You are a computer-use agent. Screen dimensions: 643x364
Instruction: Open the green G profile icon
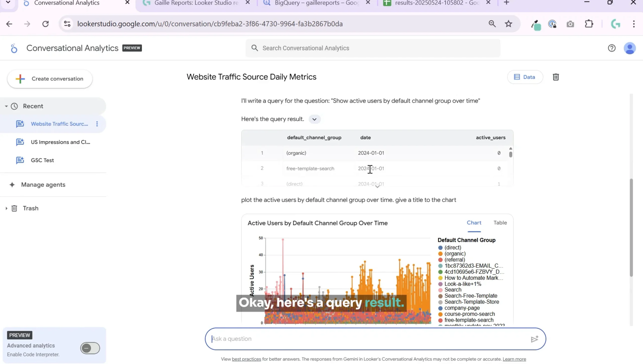616,24
